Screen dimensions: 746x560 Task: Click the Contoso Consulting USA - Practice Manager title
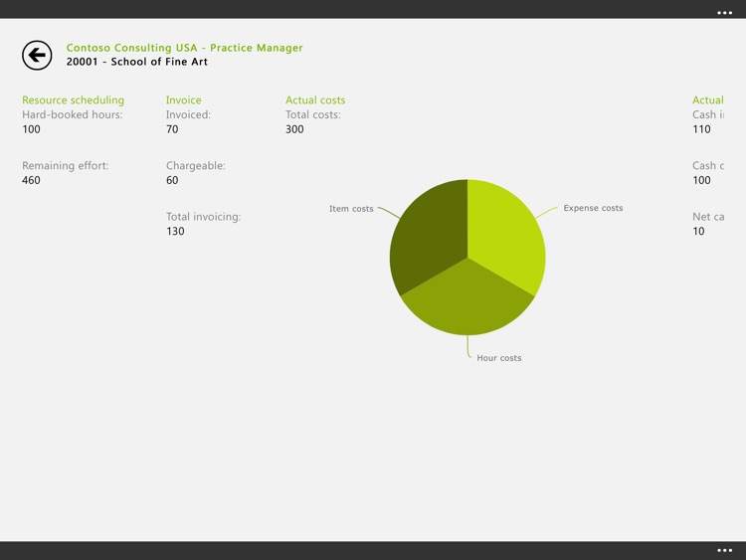[185, 48]
